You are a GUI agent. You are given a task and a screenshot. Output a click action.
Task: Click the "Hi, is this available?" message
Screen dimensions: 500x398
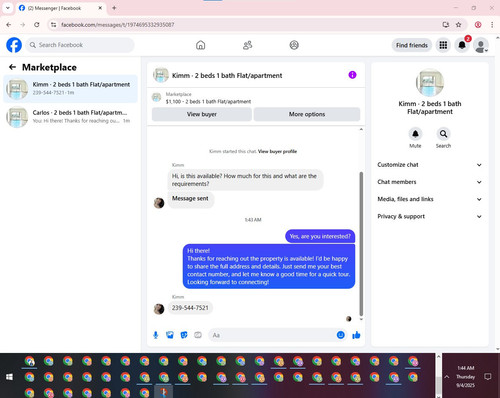click(245, 180)
